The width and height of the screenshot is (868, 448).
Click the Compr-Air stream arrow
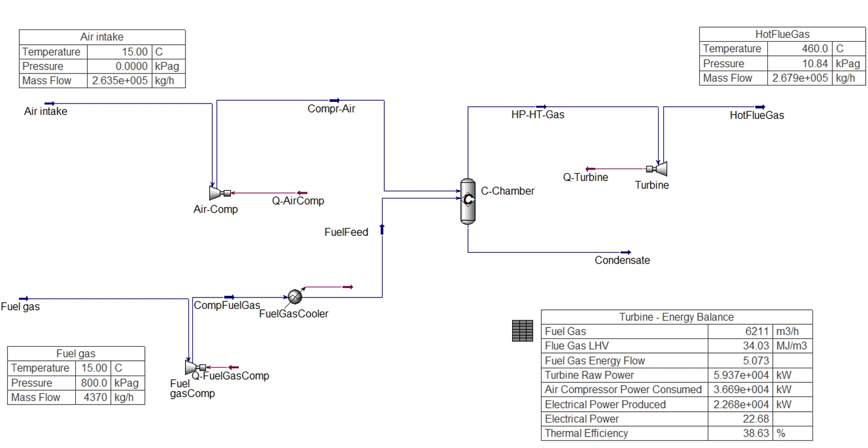click(x=334, y=101)
